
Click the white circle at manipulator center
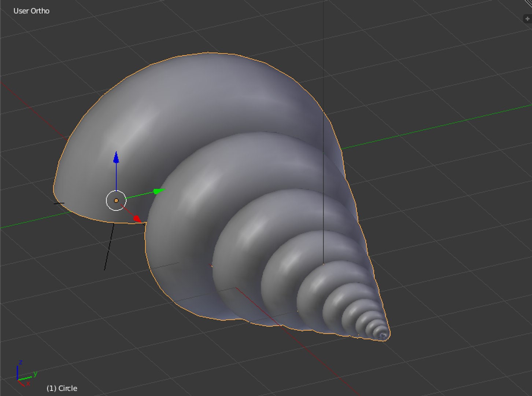point(116,201)
